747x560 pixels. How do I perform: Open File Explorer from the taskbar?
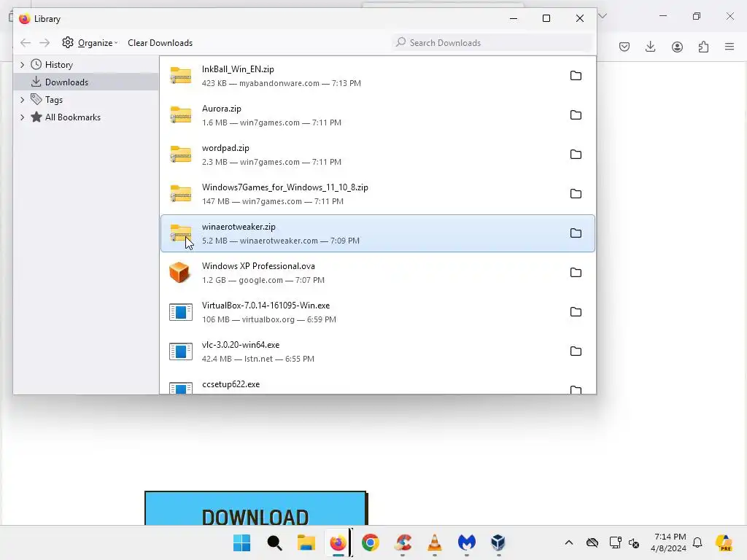(x=306, y=542)
